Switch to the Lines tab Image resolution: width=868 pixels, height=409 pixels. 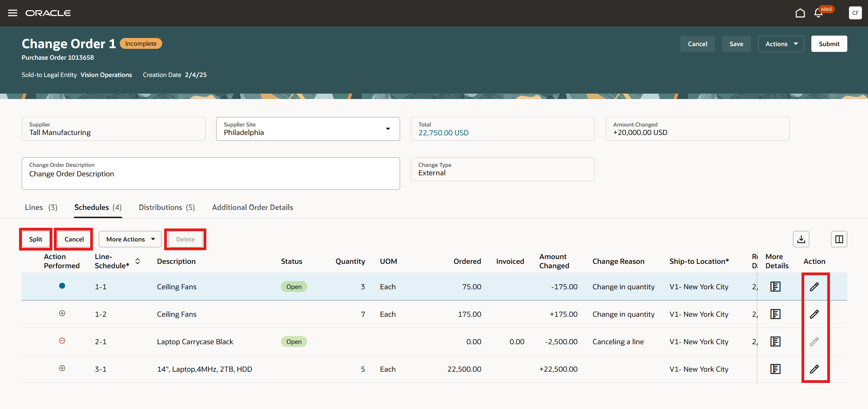[x=41, y=207]
